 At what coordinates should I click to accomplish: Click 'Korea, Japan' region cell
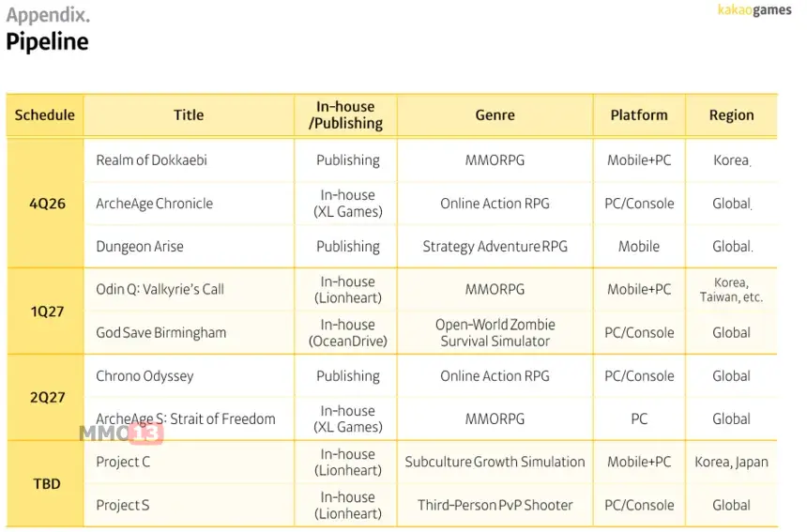[x=731, y=462]
